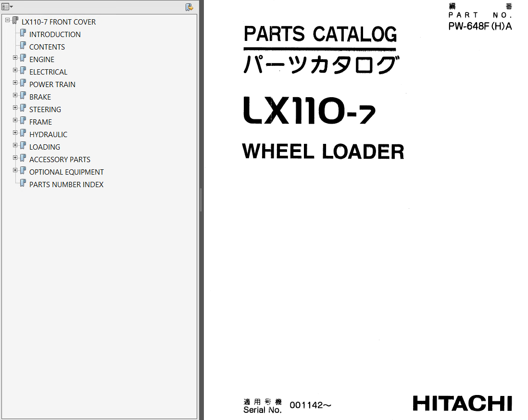Expand the ACCESSORY PARTS bookmark
Screen dimensions: 528x420
(x=15, y=158)
